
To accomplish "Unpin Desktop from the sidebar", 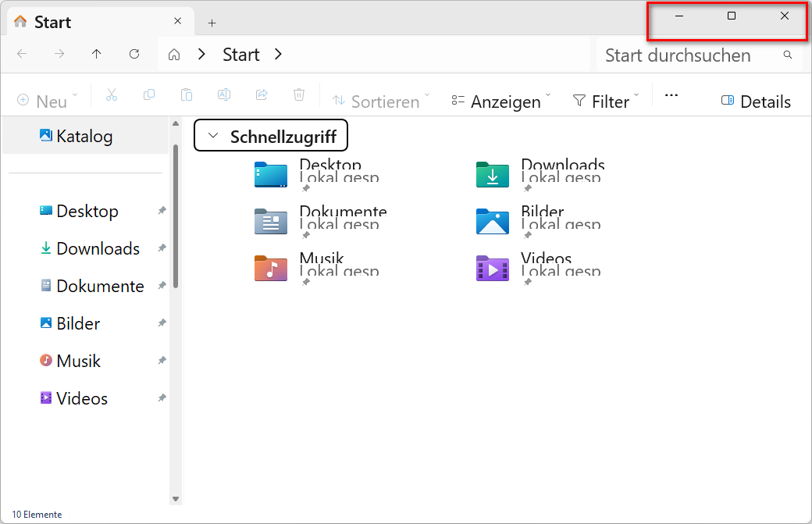I will pyautogui.click(x=162, y=211).
